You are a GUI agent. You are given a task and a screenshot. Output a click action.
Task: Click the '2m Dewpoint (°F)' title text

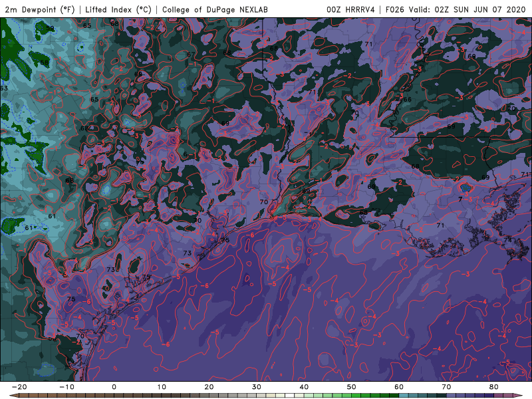(x=39, y=10)
